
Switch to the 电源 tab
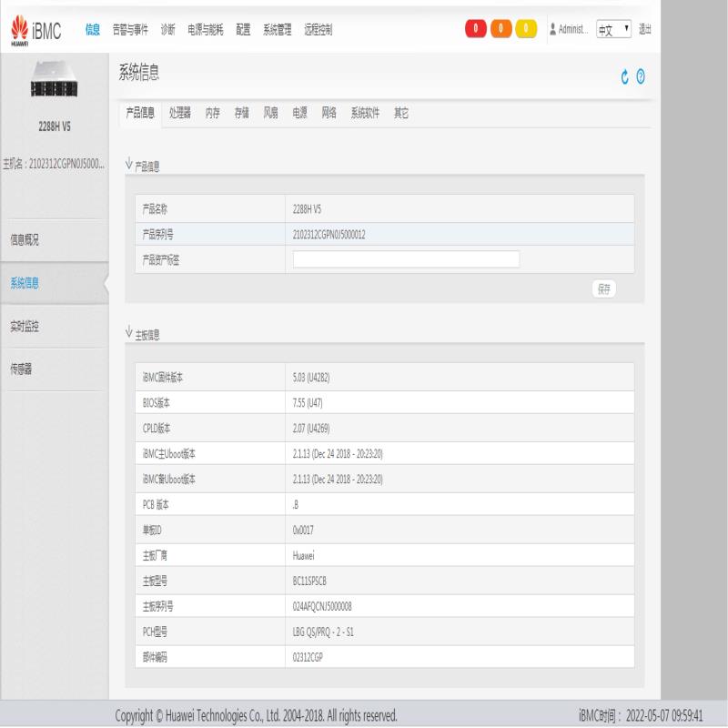point(299,113)
